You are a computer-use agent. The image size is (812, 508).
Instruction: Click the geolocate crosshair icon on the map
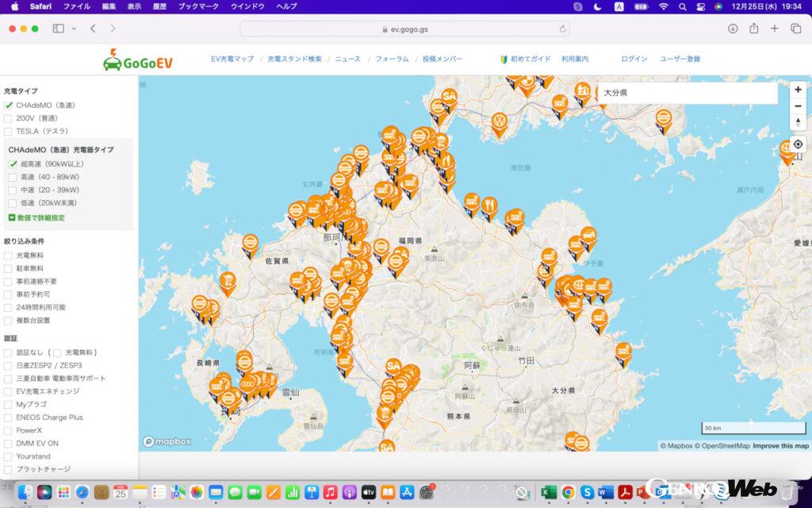pos(799,144)
